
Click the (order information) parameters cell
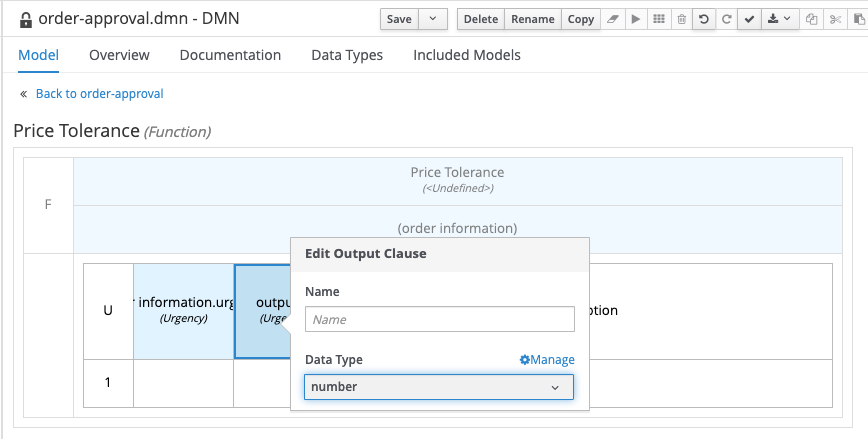coord(458,228)
